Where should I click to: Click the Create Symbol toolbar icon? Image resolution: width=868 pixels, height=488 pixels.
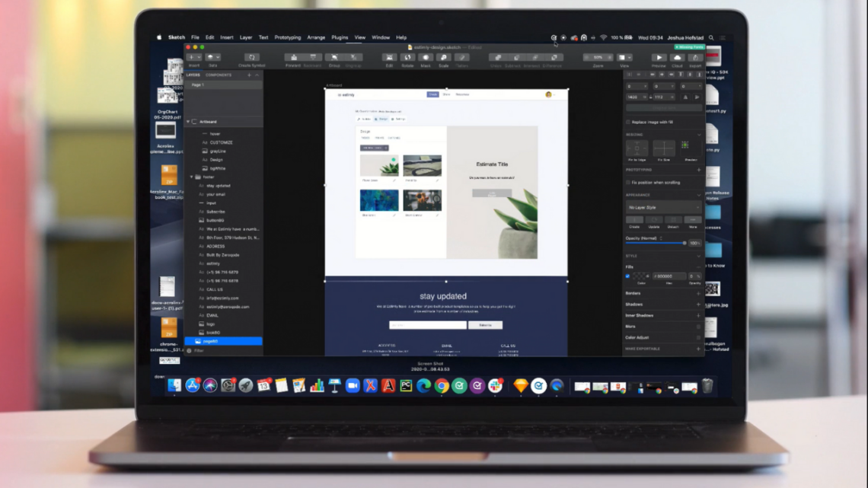click(251, 57)
